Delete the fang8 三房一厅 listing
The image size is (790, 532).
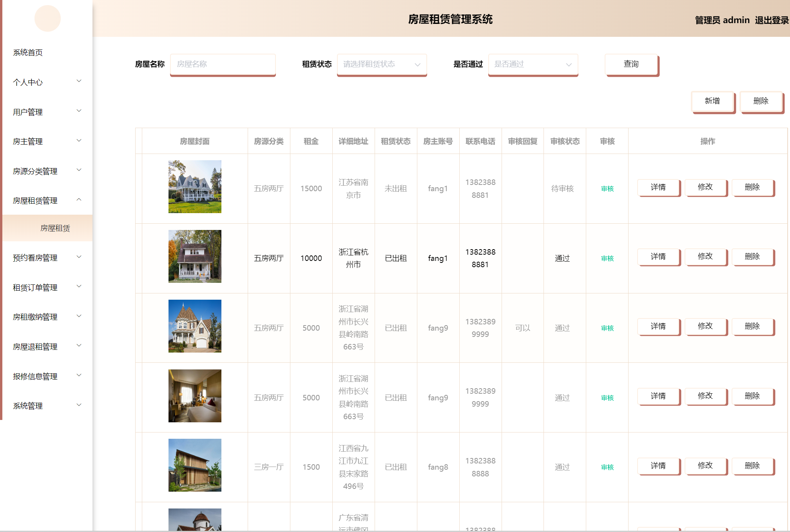pos(752,466)
